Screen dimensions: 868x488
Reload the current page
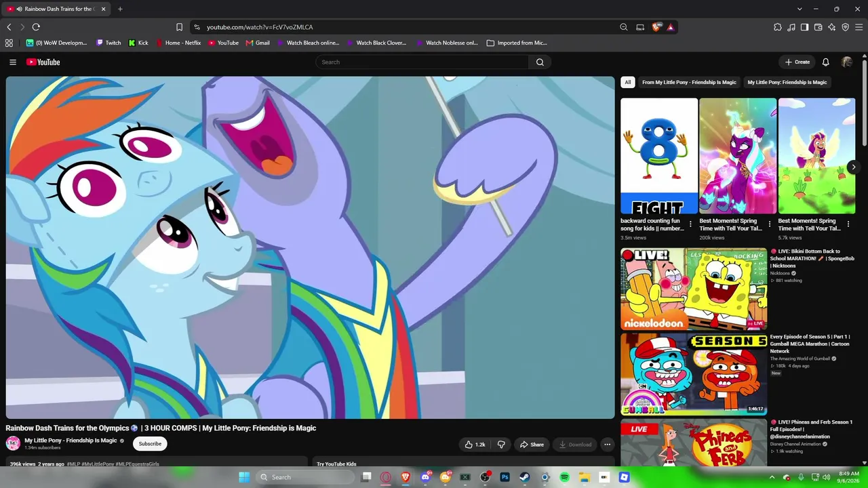[36, 27]
